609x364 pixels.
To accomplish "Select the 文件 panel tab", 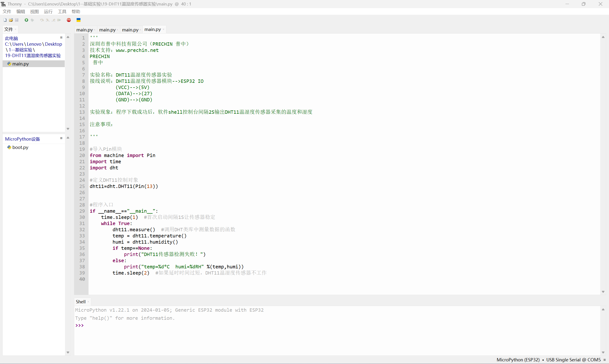I will tap(9, 29).
